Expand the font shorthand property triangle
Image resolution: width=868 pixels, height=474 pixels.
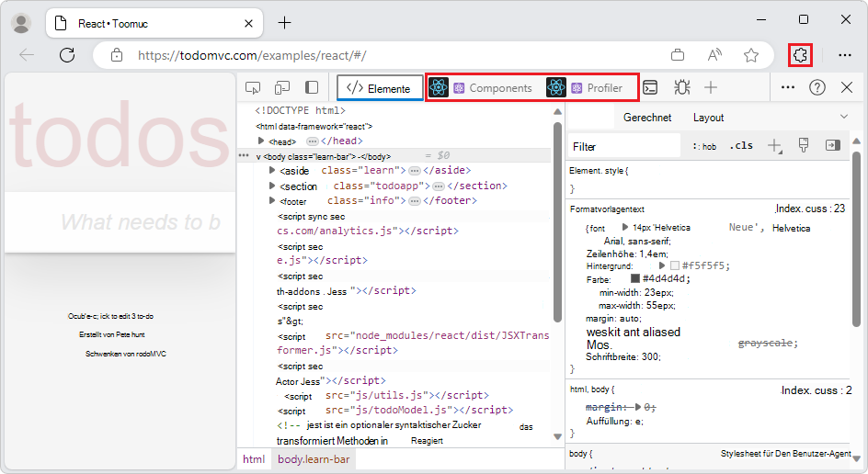(x=625, y=227)
